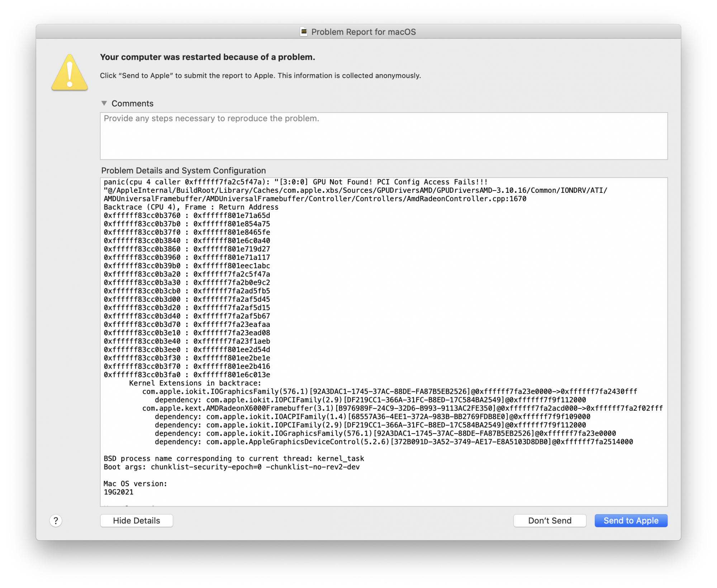Collapse the Comments disclosure triangle
Viewport: 717px width, 588px height.
[x=104, y=103]
